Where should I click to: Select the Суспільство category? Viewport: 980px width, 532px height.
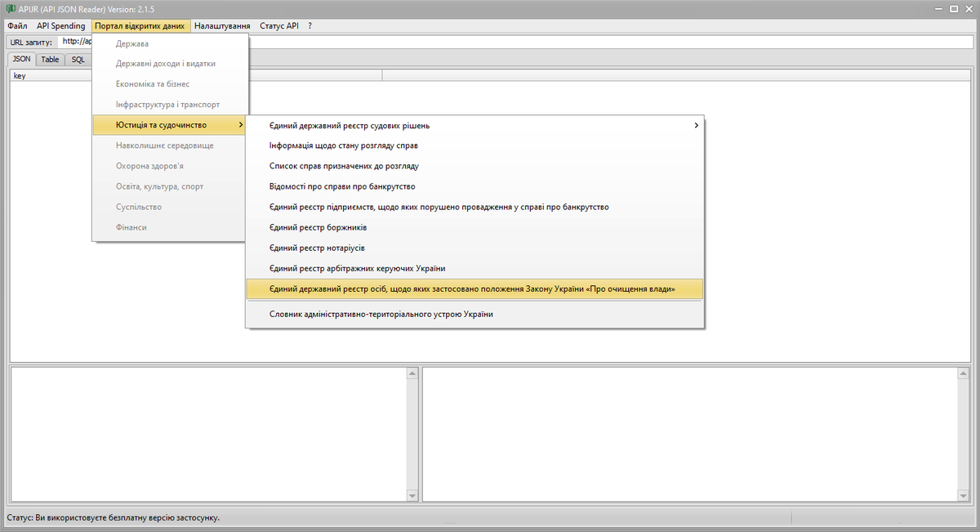[x=170, y=207]
